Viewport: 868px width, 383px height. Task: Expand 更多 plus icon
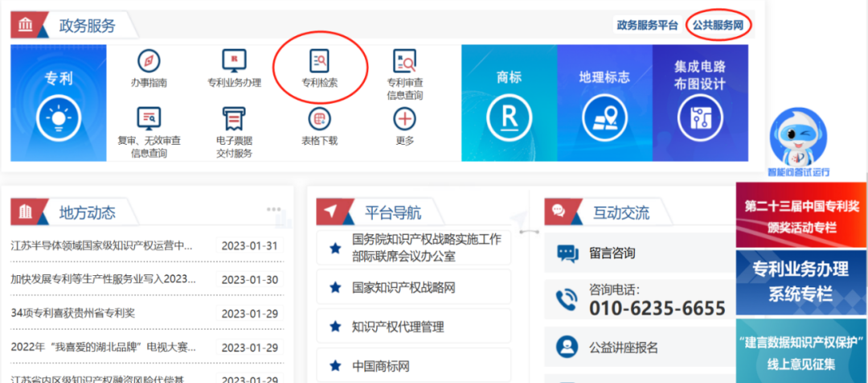click(x=404, y=119)
